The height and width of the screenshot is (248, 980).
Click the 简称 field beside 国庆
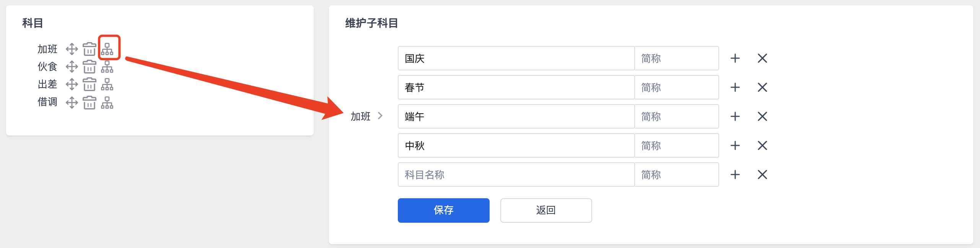point(676,58)
